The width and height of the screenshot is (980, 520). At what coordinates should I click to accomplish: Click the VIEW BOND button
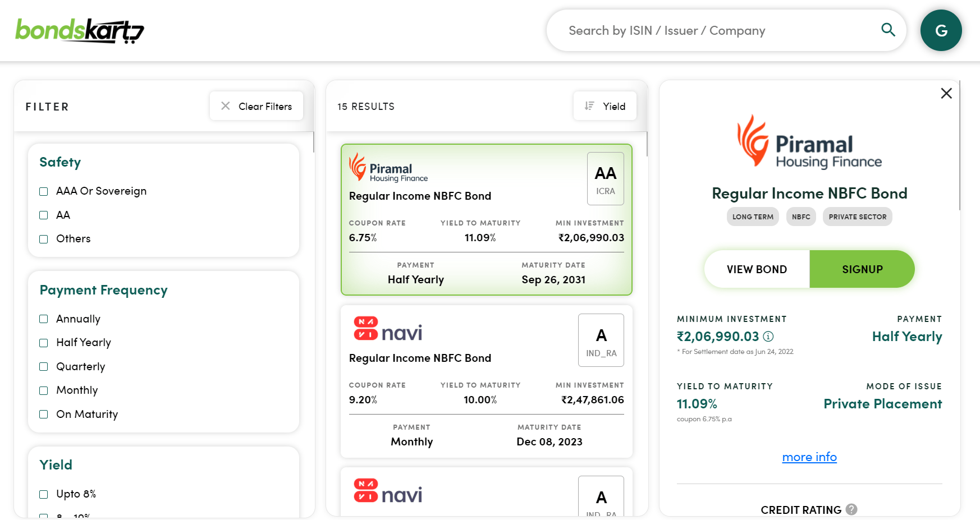[x=756, y=269]
